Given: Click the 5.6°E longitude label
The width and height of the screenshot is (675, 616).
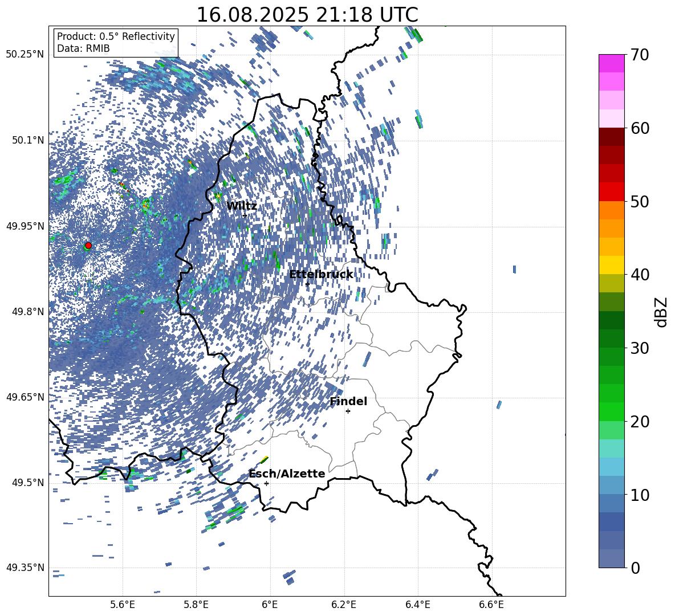Looking at the screenshot, I should (123, 605).
